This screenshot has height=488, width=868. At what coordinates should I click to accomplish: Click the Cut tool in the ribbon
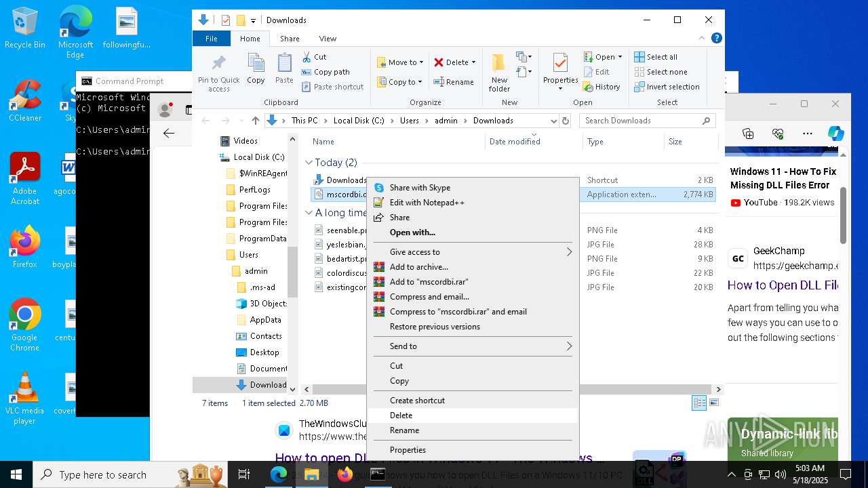pos(314,57)
